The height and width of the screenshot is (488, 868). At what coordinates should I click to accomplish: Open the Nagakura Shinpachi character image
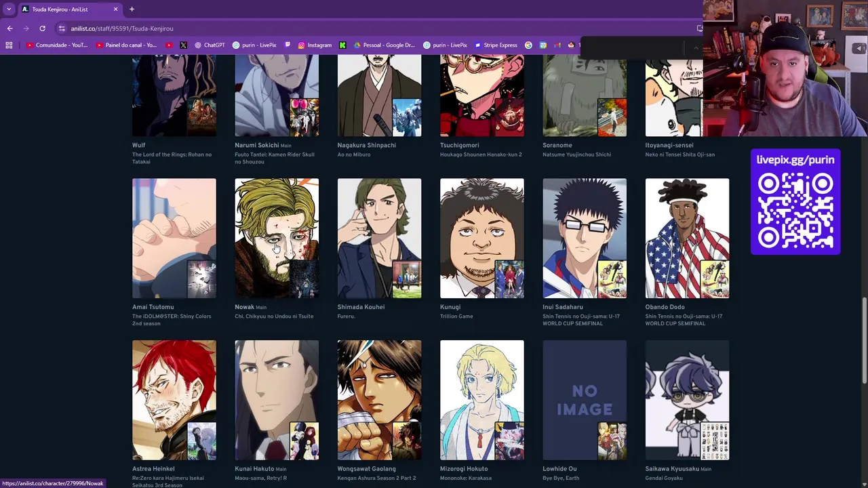point(379,96)
